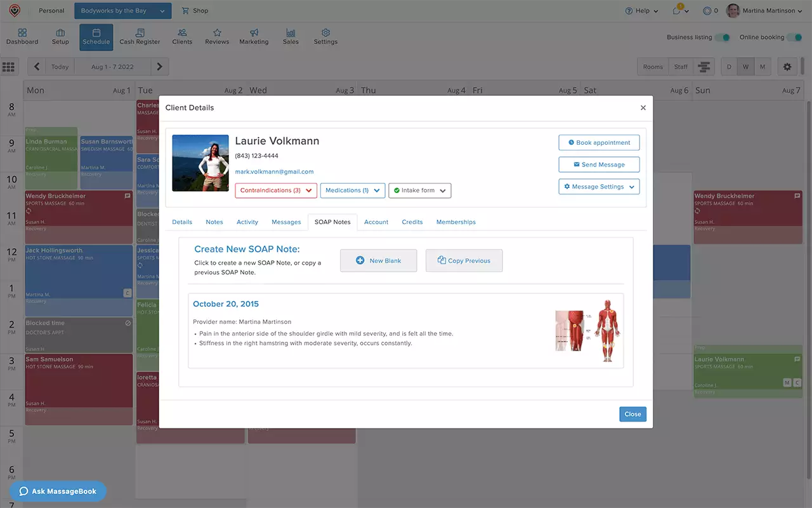This screenshot has width=812, height=508.
Task: Open the Medications dropdown
Action: [353, 190]
